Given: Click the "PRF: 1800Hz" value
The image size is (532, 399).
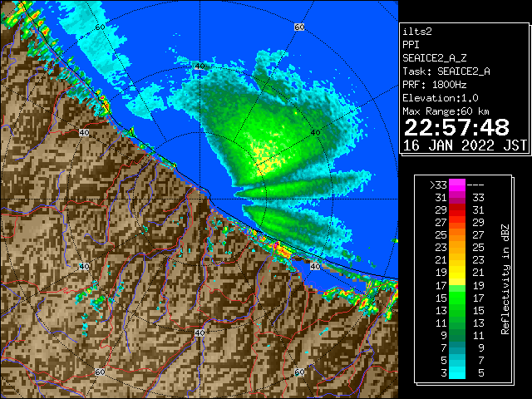Looking at the screenshot, I should point(435,85).
